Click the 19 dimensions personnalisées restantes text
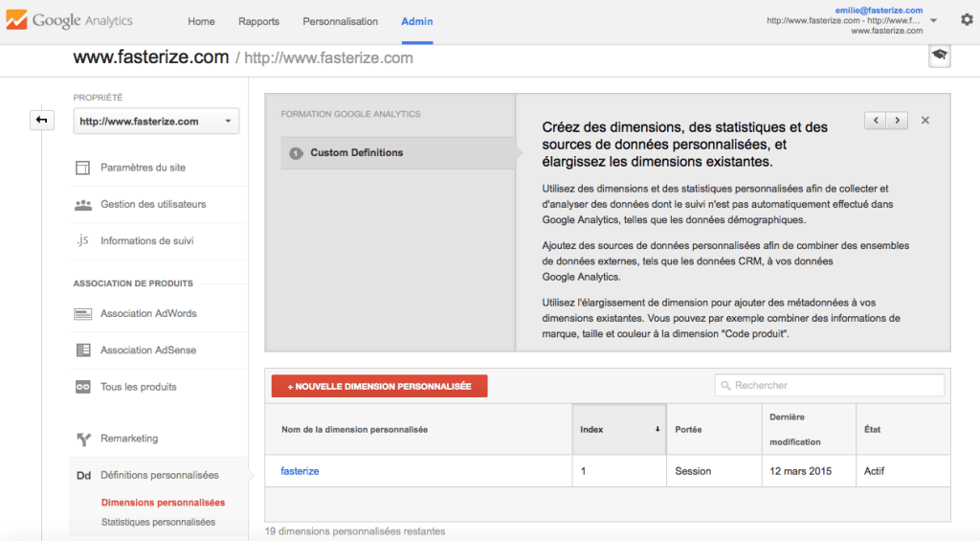980x541 pixels. [355, 531]
